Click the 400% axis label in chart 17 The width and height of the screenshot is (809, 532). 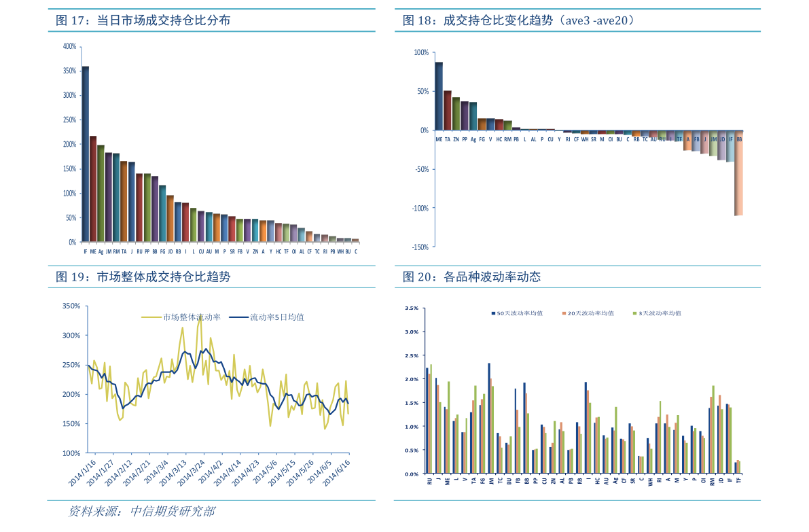pyautogui.click(x=69, y=46)
